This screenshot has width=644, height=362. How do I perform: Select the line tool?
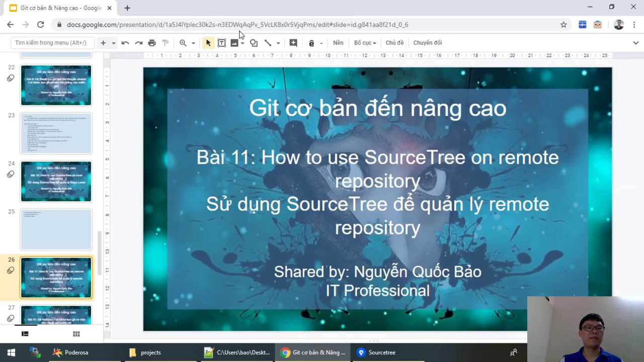pos(268,43)
